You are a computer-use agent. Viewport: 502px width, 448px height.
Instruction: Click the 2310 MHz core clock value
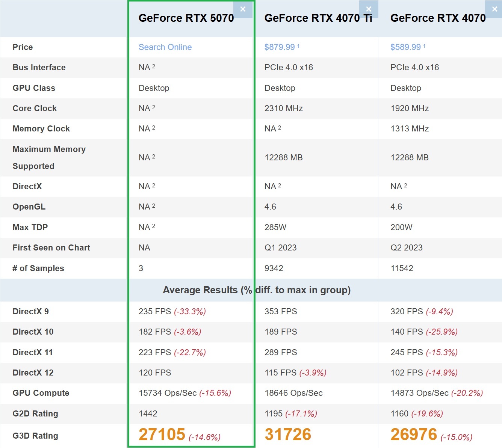[x=283, y=109]
